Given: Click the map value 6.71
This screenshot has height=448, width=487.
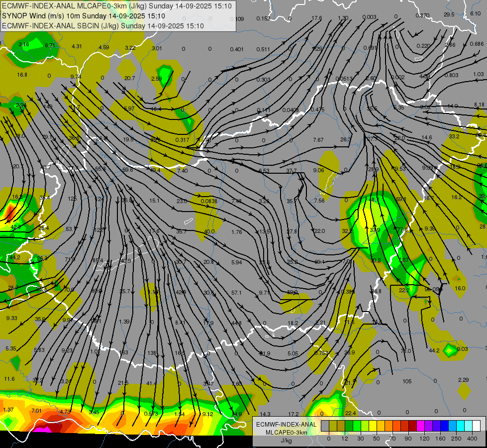Looking at the screenshot, I should coord(50,45).
